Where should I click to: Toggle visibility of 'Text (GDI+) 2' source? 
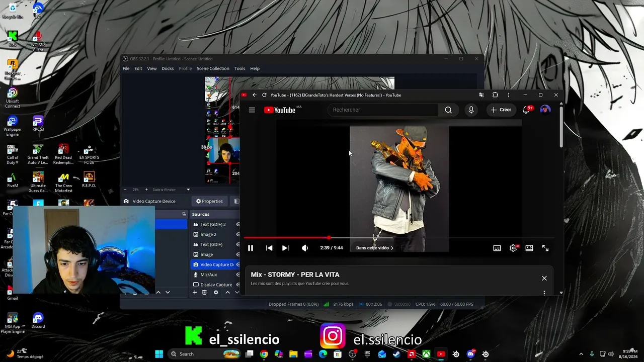coord(238,224)
